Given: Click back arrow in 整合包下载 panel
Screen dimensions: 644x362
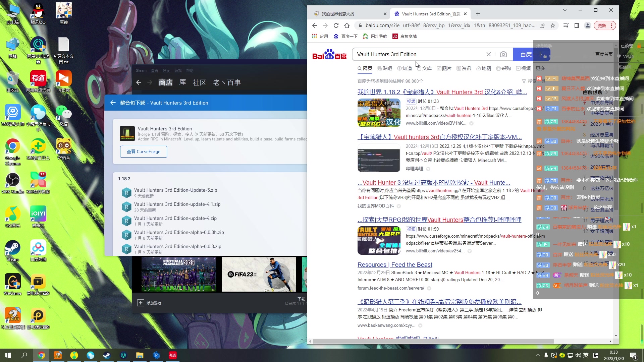Looking at the screenshot, I should pyautogui.click(x=113, y=103).
